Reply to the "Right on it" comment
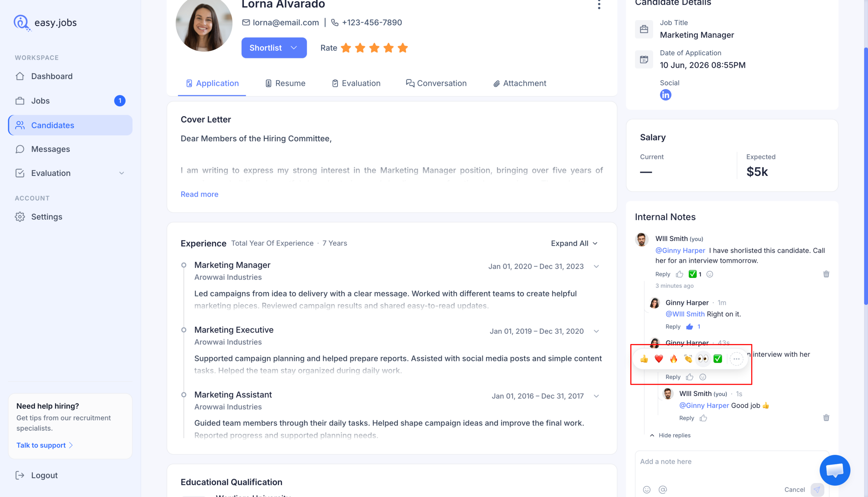This screenshot has width=868, height=497. coord(673,327)
